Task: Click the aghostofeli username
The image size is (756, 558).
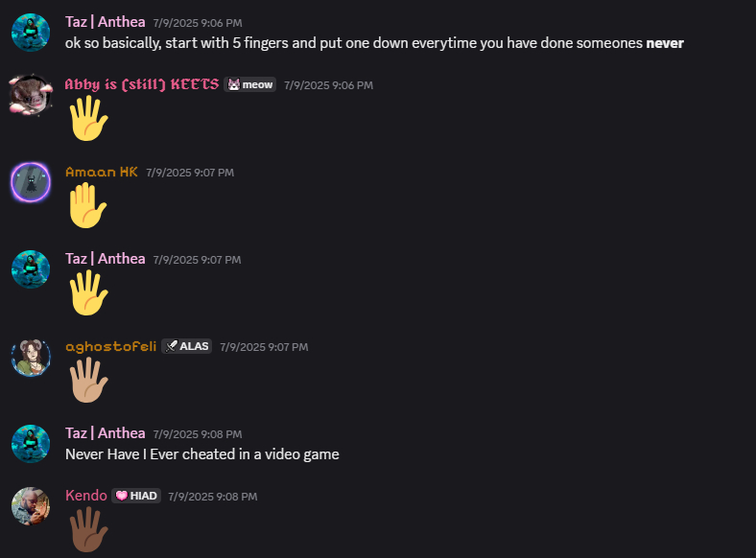Action: click(x=110, y=346)
